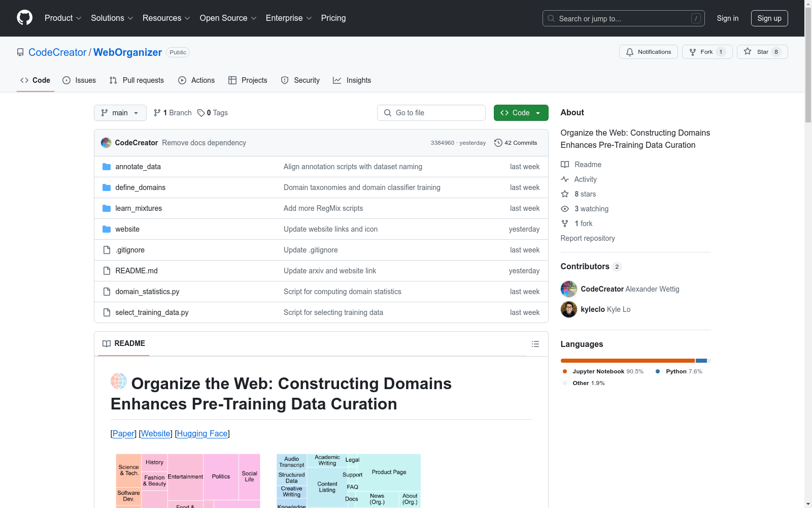Expand the green Code dropdown

(521, 113)
